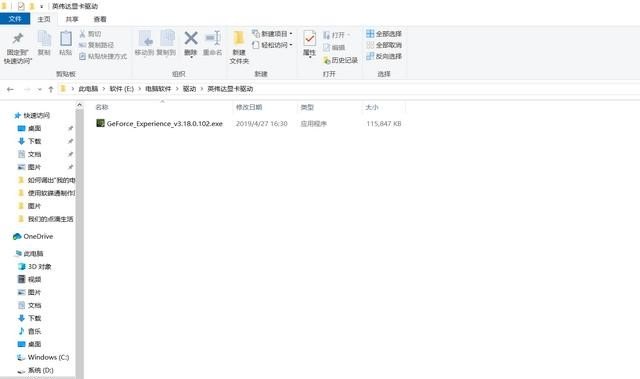640x379 pixels.
Task: Click Invert selection (反向选择)
Action: tap(384, 56)
